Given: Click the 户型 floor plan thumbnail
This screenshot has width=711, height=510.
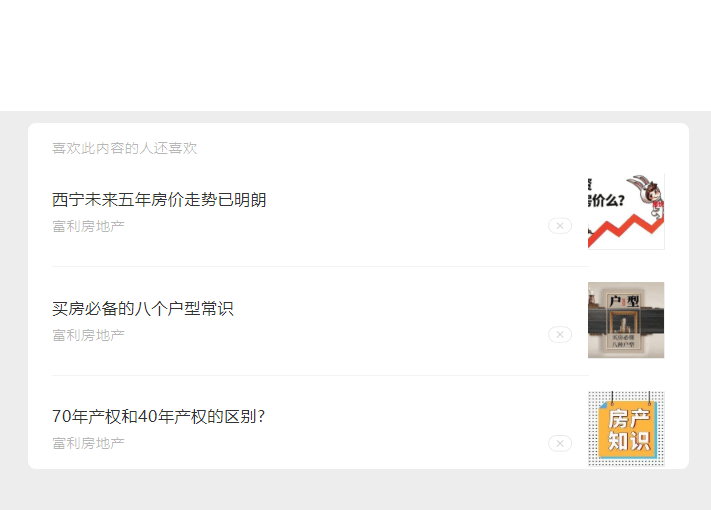Looking at the screenshot, I should [626, 320].
